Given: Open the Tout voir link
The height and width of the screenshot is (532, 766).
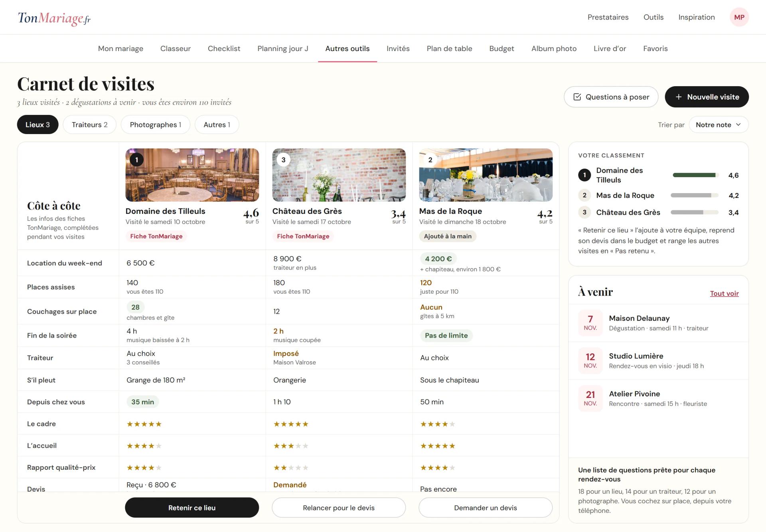Looking at the screenshot, I should pyautogui.click(x=724, y=293).
